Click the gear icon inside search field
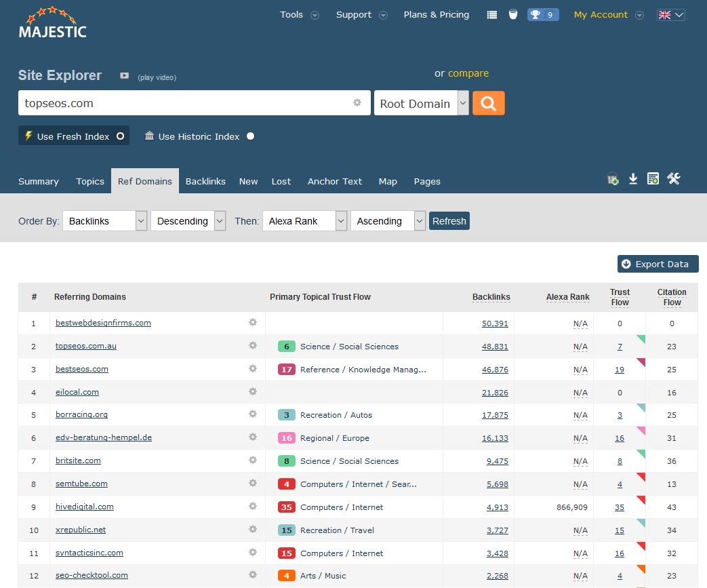The height and width of the screenshot is (588, 707). click(x=357, y=102)
